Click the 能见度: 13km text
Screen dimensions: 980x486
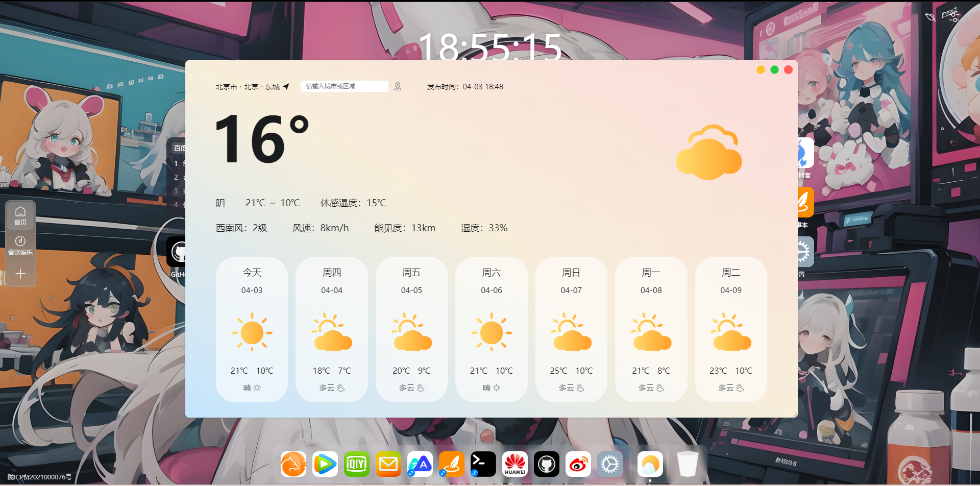point(405,228)
